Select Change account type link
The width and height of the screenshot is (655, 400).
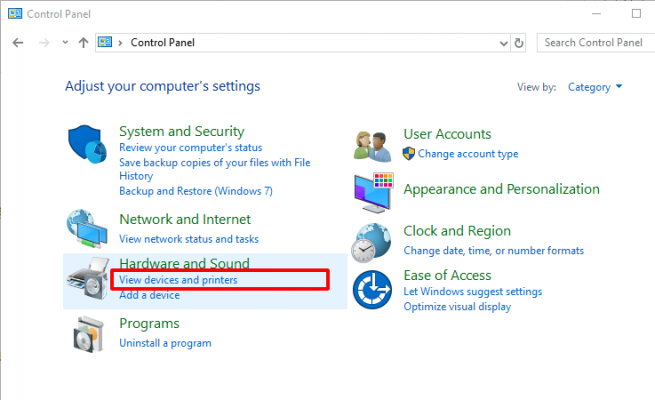(467, 154)
